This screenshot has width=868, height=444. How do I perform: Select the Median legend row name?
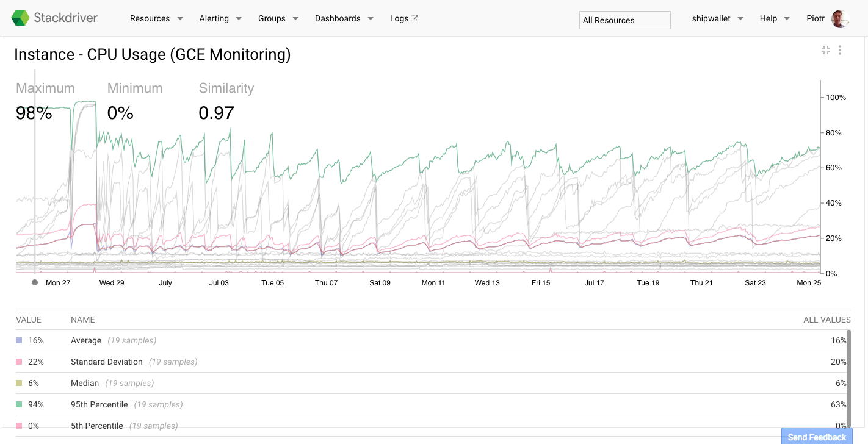click(x=85, y=383)
